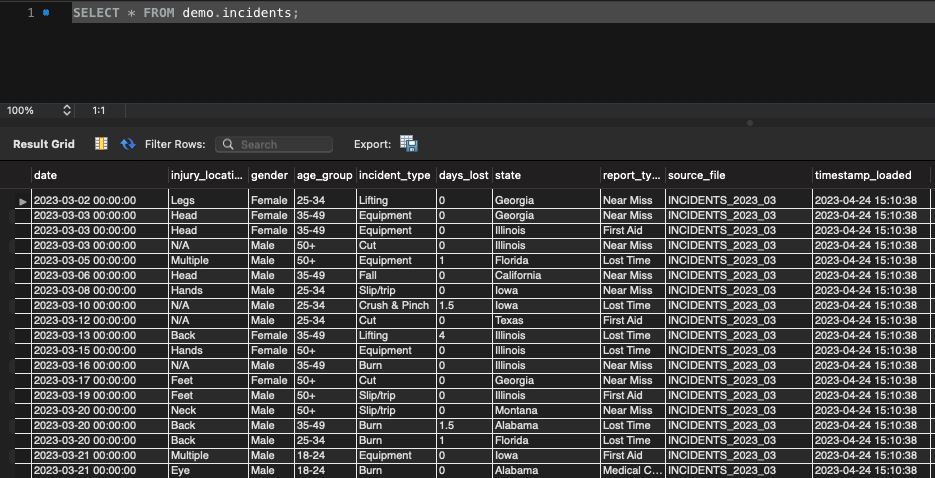Toggle the result grid form view icon
Image resolution: width=935 pixels, height=478 pixels.
(x=101, y=144)
